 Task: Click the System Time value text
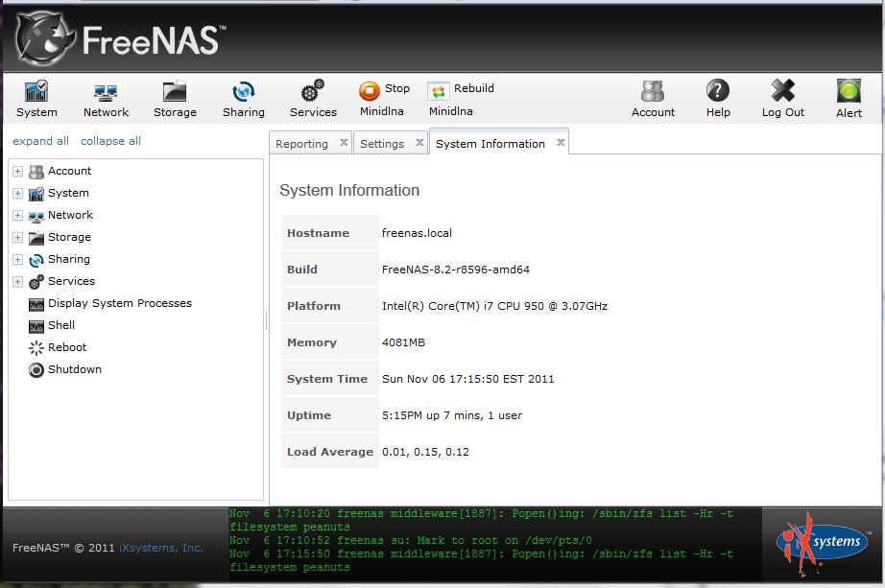pos(467,379)
